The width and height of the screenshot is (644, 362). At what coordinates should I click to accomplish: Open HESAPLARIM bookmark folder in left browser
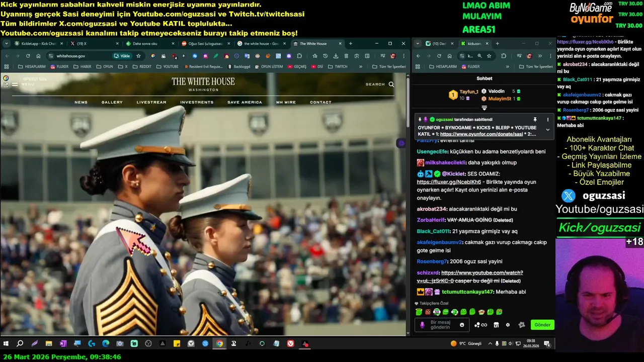click(x=31, y=66)
